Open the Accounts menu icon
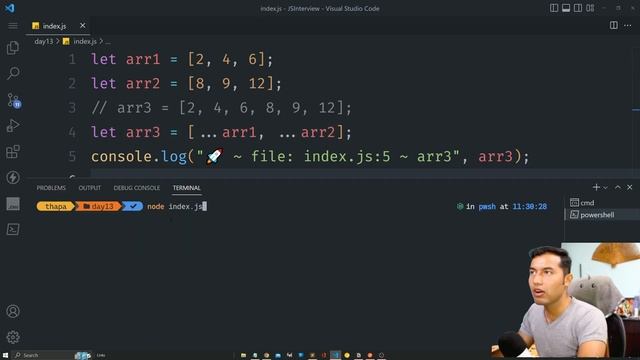The width and height of the screenshot is (640, 360). (x=13, y=311)
